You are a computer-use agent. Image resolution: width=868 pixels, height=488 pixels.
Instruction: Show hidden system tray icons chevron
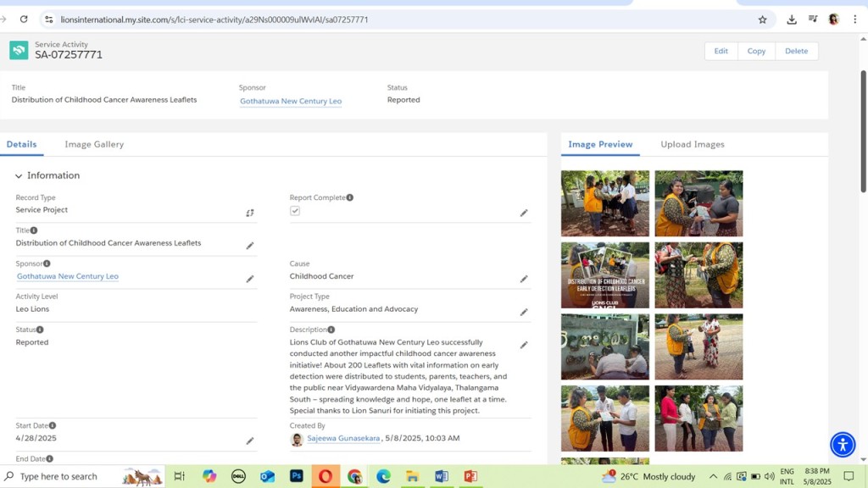[713, 476]
